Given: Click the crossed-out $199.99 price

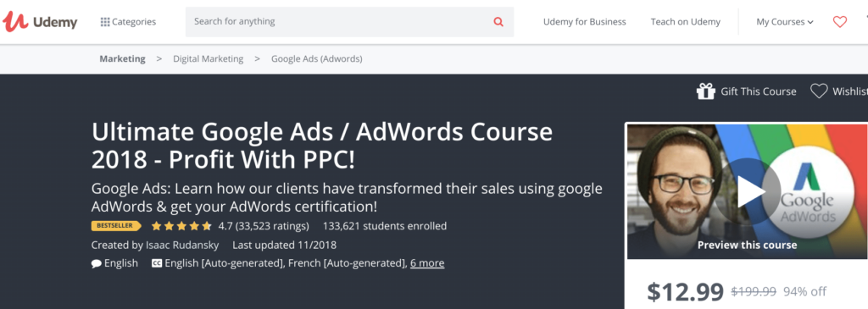Looking at the screenshot, I should pyautogui.click(x=754, y=291).
